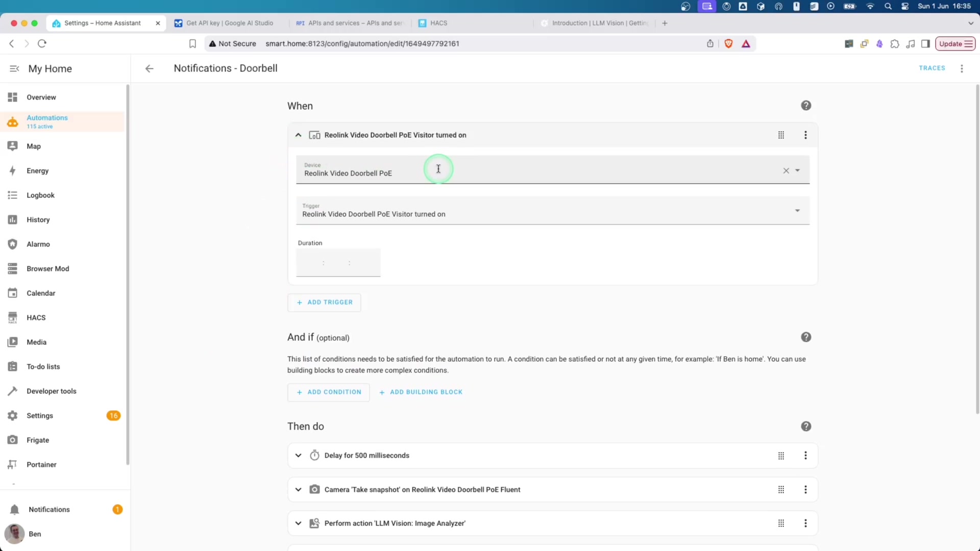Open the TRACES link

click(x=932, y=68)
